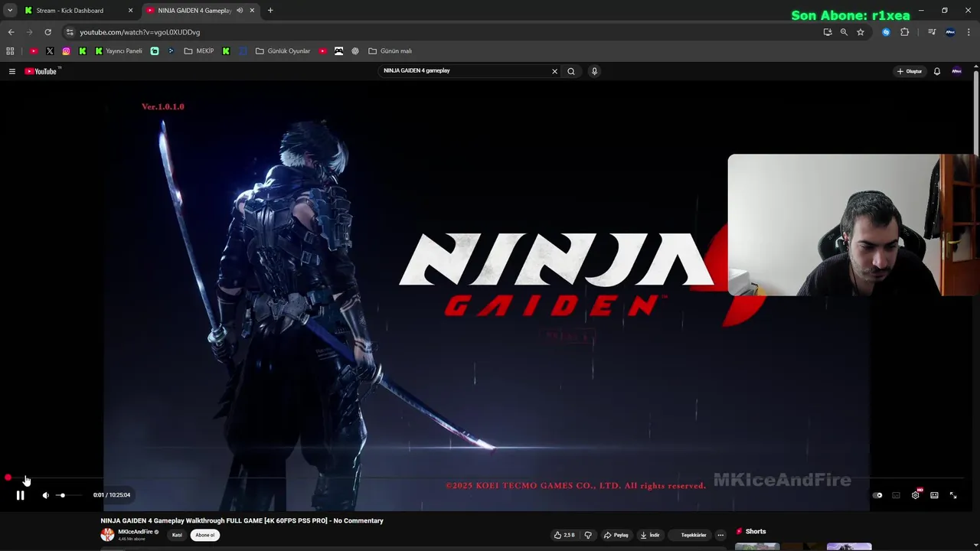Enter full screen mode
980x551 pixels.
[953, 495]
